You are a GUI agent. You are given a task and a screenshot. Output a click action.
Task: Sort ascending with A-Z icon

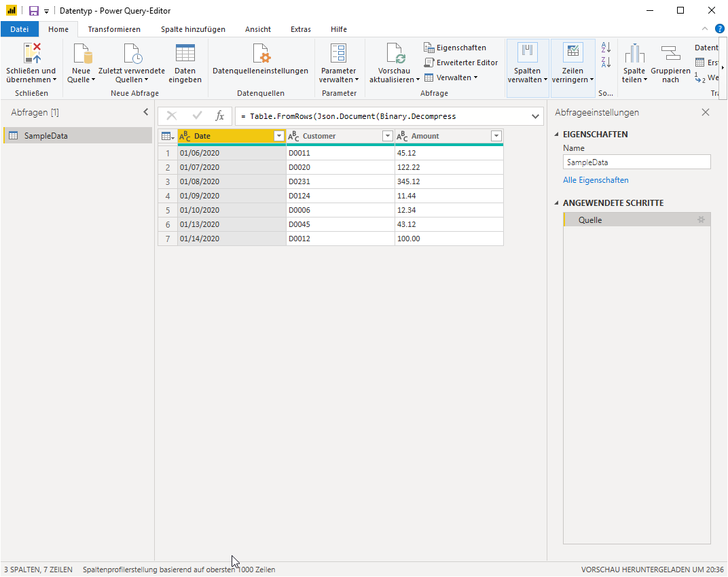[606, 47]
